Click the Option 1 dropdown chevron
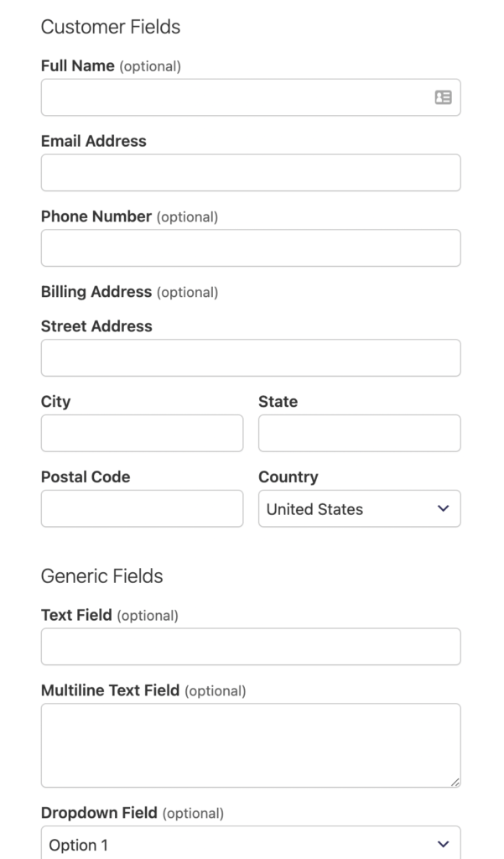The width and height of the screenshot is (504, 859). pos(444,844)
